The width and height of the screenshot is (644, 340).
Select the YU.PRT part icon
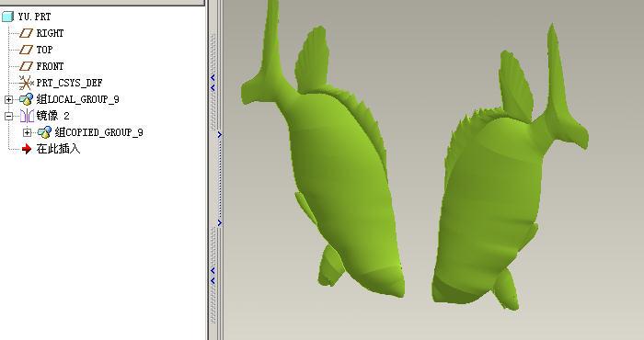7,17
